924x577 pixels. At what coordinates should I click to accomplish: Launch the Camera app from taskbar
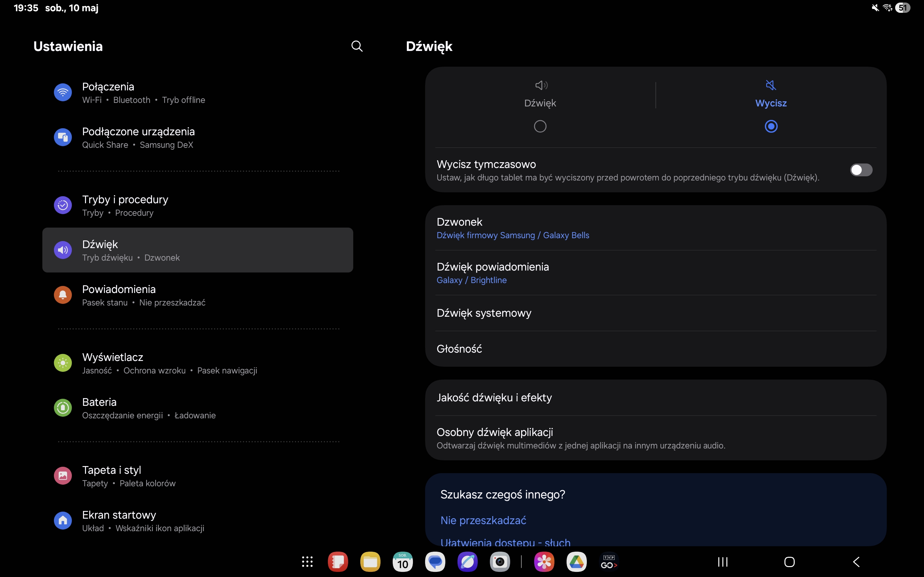coord(500,562)
